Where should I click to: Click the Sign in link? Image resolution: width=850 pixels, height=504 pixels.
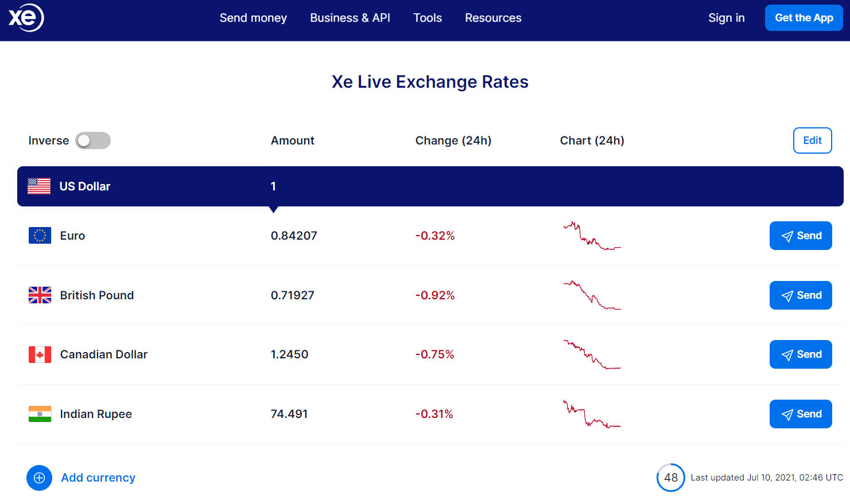click(x=726, y=18)
